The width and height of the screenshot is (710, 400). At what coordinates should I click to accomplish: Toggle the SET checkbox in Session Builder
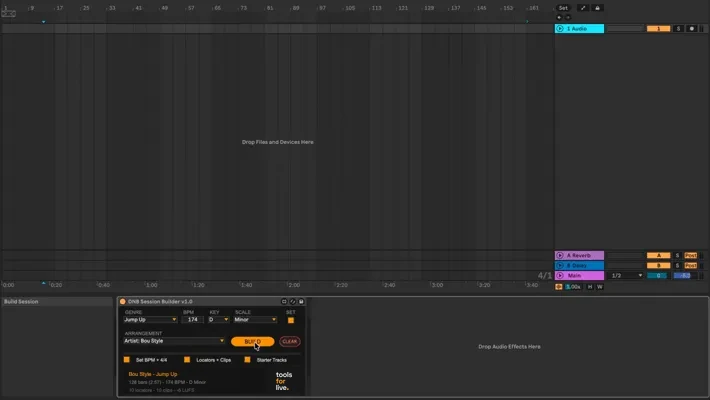coord(291,320)
